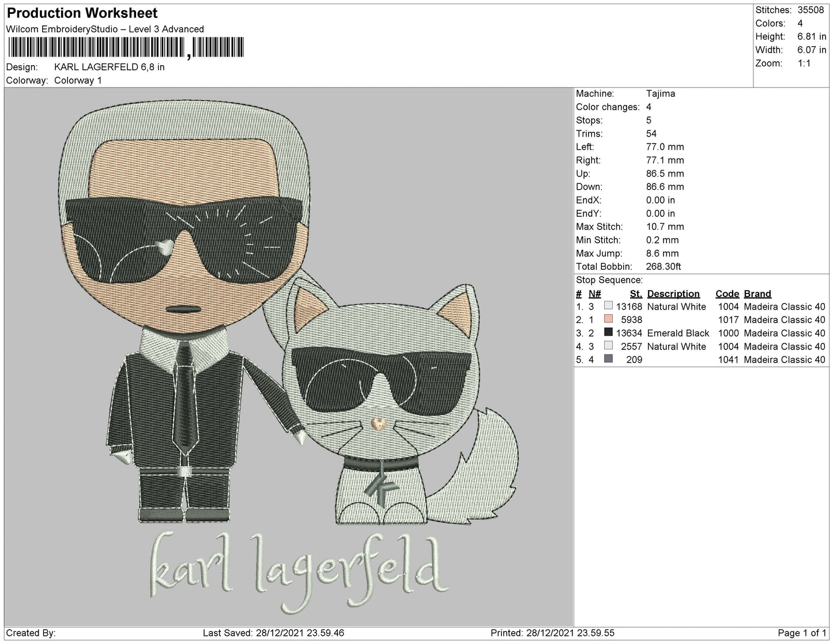Click the Zoom value 1:1
The width and height of the screenshot is (833, 644).
pyautogui.click(x=804, y=63)
